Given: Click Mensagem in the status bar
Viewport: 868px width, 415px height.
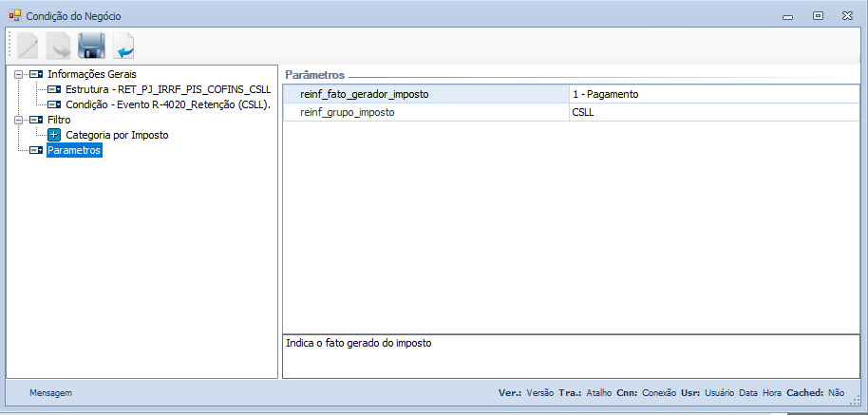Looking at the screenshot, I should (51, 393).
